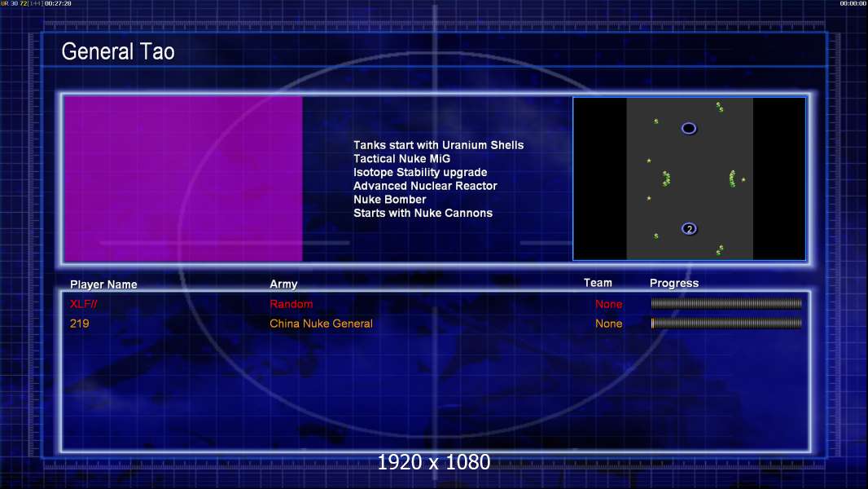The image size is (868, 489).
Task: Click 'Isotope Stability upgrade' text
Action: (420, 172)
